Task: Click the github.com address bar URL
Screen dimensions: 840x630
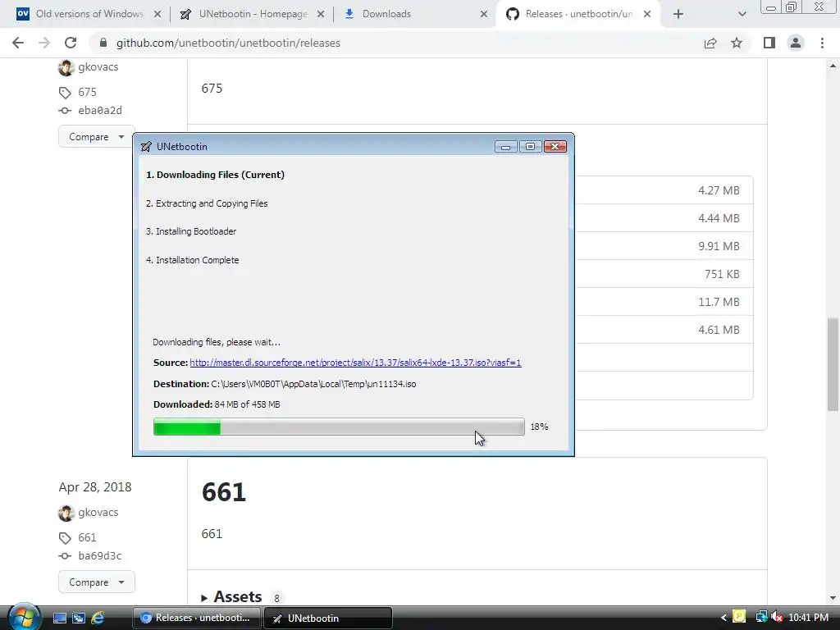Action: point(228,43)
